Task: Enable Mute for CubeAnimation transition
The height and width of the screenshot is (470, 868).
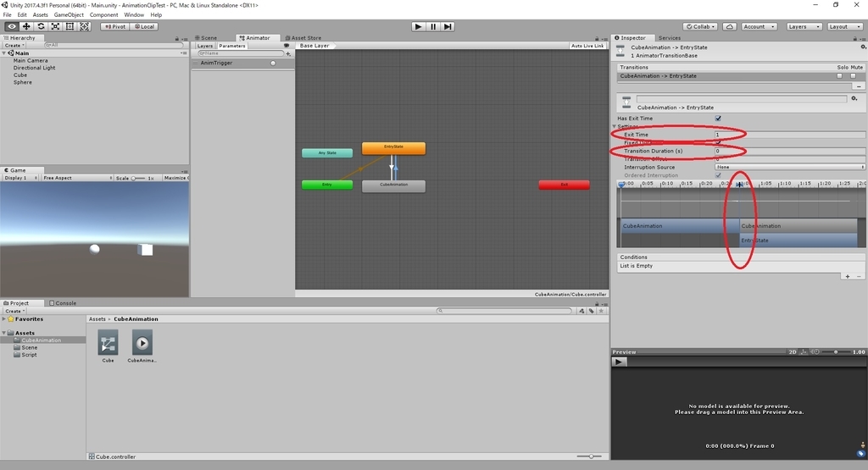Action: (x=853, y=75)
